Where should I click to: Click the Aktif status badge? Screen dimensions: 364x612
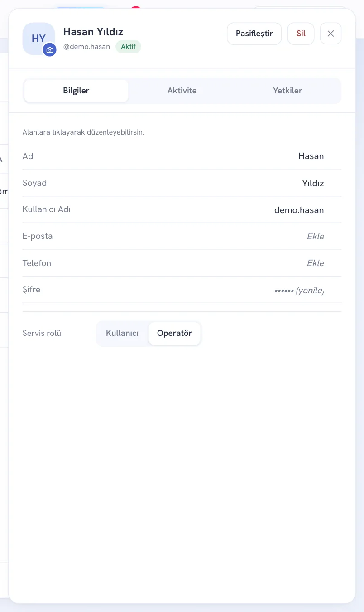(x=128, y=47)
